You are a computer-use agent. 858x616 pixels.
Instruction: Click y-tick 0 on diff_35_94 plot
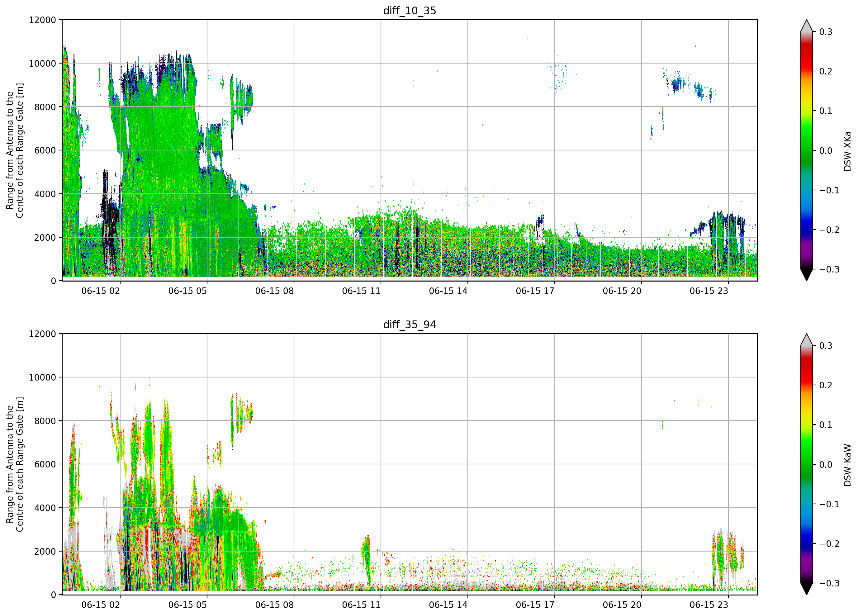pyautogui.click(x=53, y=595)
